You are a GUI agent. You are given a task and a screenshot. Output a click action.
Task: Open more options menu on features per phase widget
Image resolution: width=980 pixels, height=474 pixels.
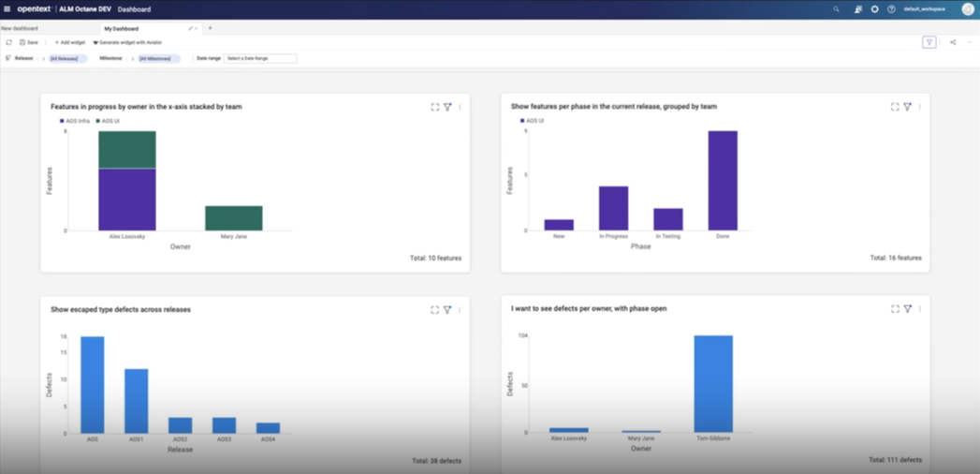(919, 108)
